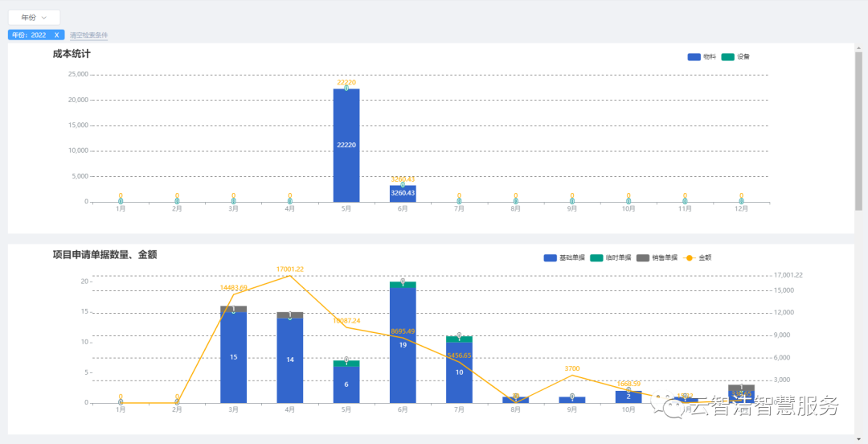Hide the 临时单据 series via legend swatch

click(596, 258)
